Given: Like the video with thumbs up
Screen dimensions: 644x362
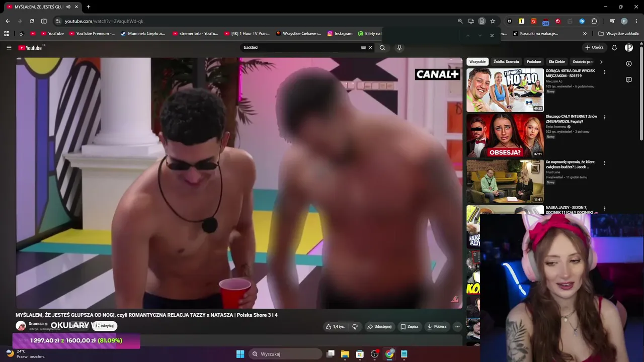Looking at the screenshot, I should [335, 327].
